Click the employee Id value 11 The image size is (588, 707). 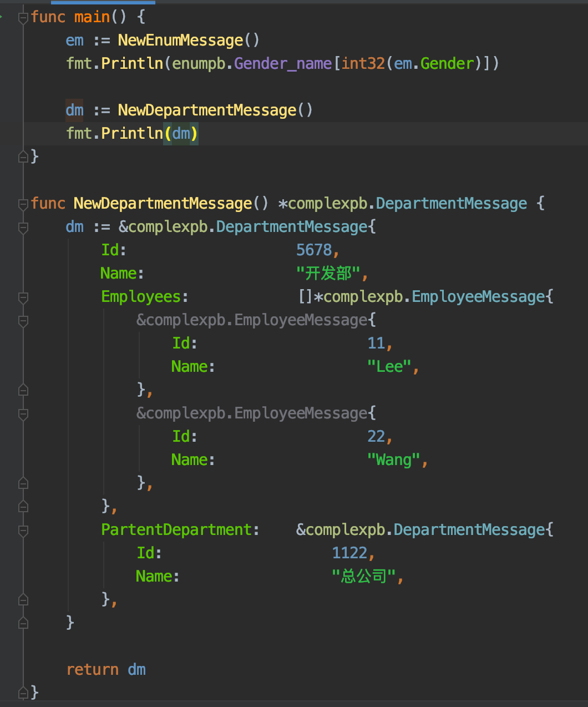pos(376,344)
